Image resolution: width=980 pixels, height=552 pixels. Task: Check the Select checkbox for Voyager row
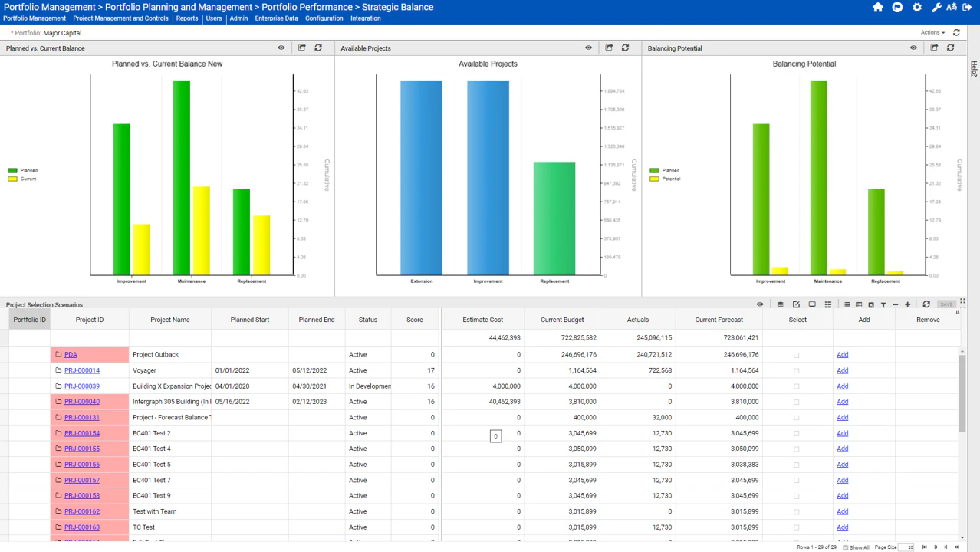(796, 370)
